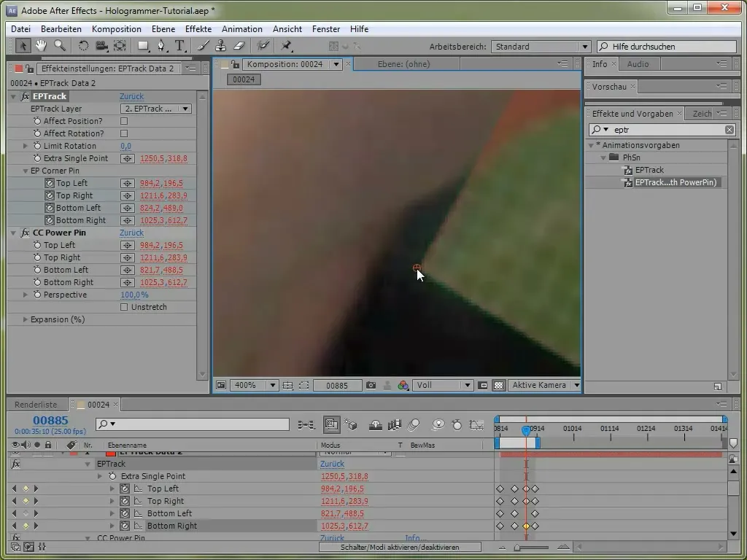Toggle the region of interest button
The width and height of the screenshot is (747, 560).
tap(483, 385)
